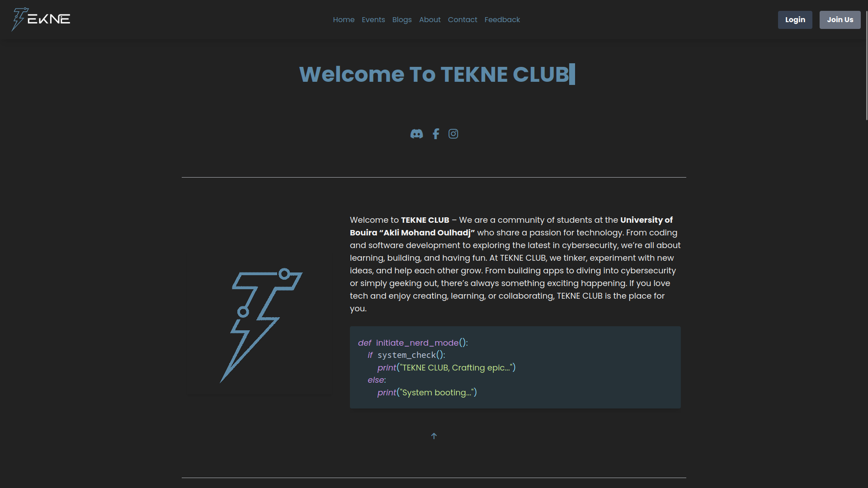Click the bold TEKNE CLUB text in paragraph
Screen dimensions: 868x488
click(425, 220)
